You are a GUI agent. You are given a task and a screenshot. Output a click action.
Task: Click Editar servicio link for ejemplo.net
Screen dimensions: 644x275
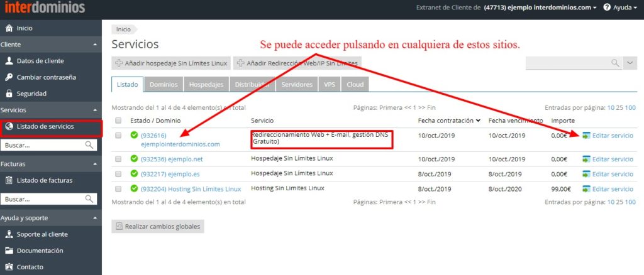(x=613, y=159)
